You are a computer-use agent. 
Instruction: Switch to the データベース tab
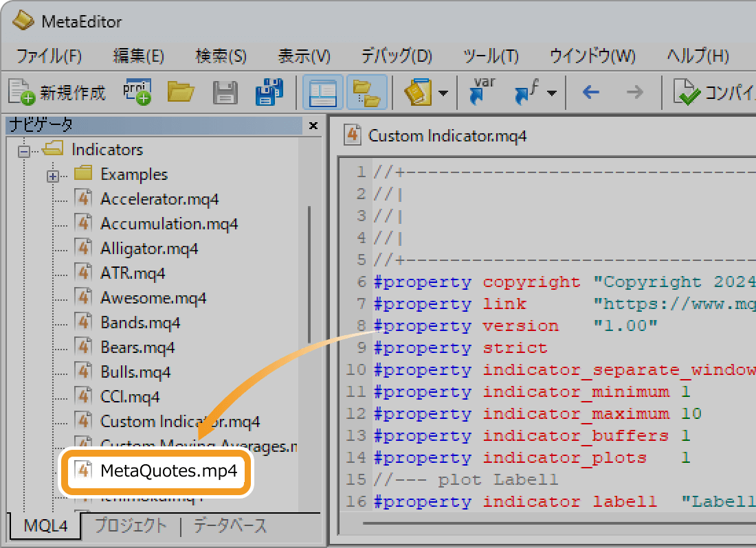[230, 525]
